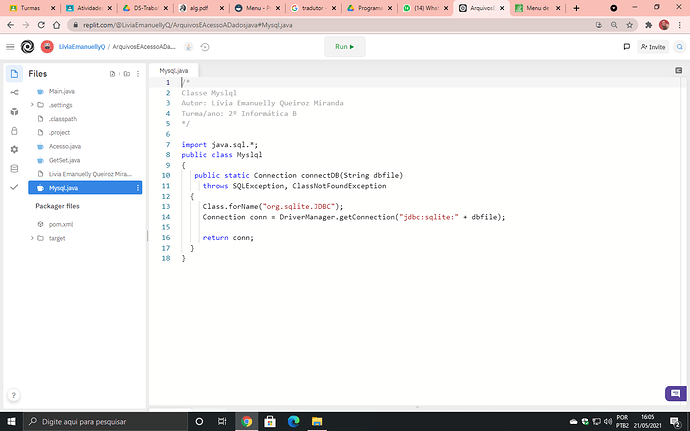Image resolution: width=690 pixels, height=431 pixels.
Task: Open Acesso.java in file tree
Action: 65,146
